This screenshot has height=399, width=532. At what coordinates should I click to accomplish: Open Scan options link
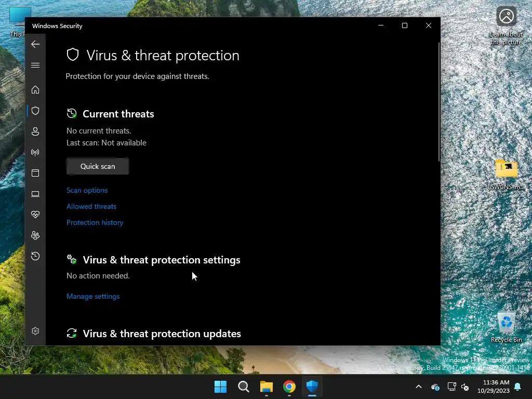87,190
